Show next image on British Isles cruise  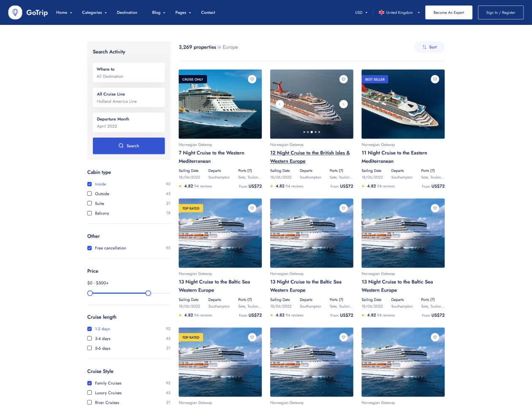coord(344,104)
